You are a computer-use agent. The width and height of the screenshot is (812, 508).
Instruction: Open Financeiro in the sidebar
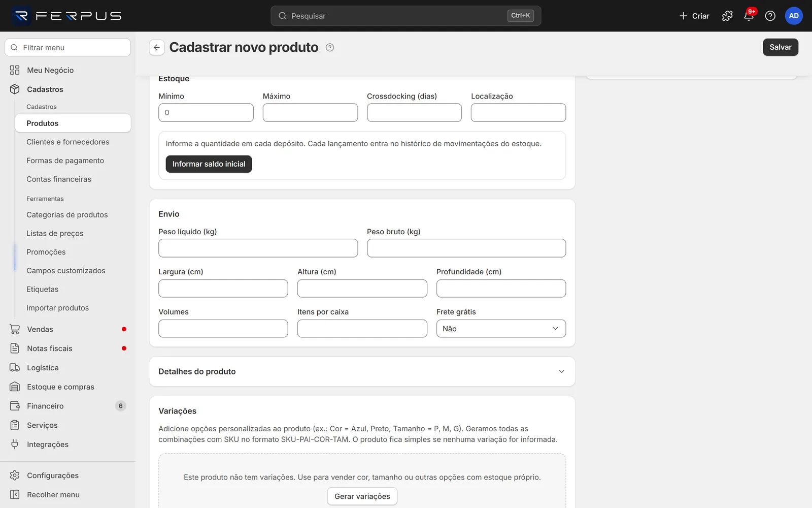pos(67,406)
